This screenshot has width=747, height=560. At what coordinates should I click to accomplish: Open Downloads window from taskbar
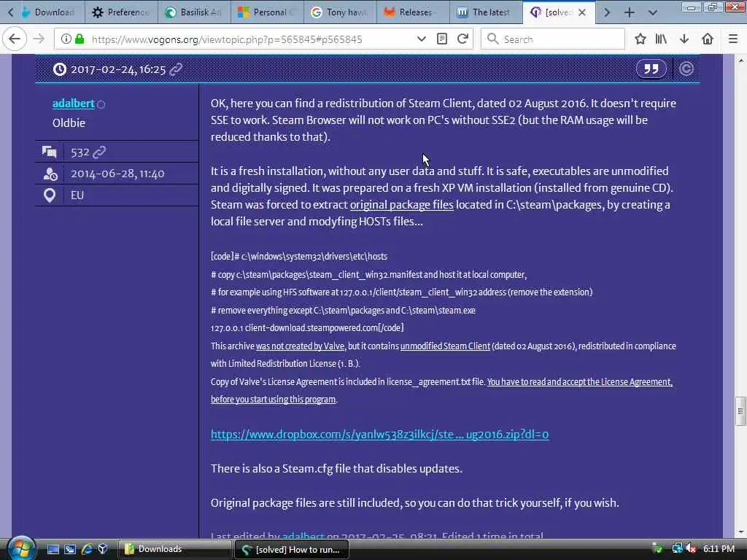(x=174, y=549)
